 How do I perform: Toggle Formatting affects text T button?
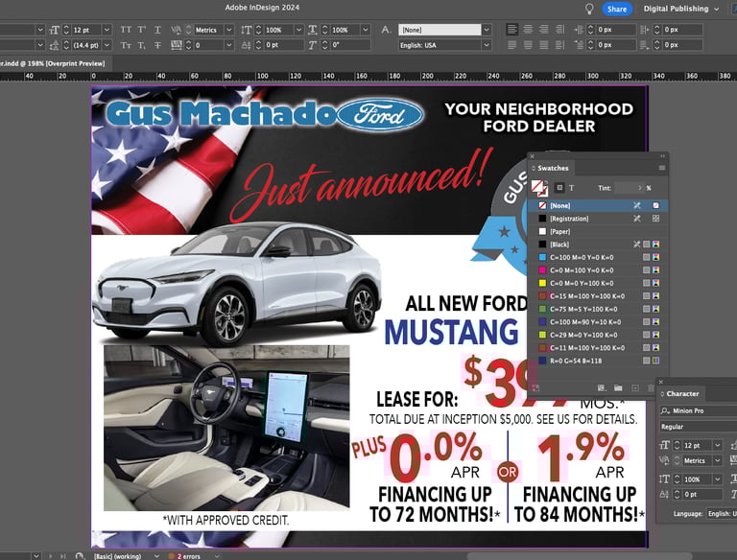click(x=572, y=188)
